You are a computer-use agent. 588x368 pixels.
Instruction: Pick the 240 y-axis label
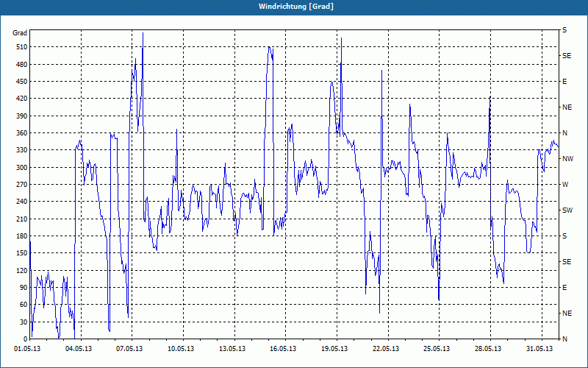[x=22, y=202]
